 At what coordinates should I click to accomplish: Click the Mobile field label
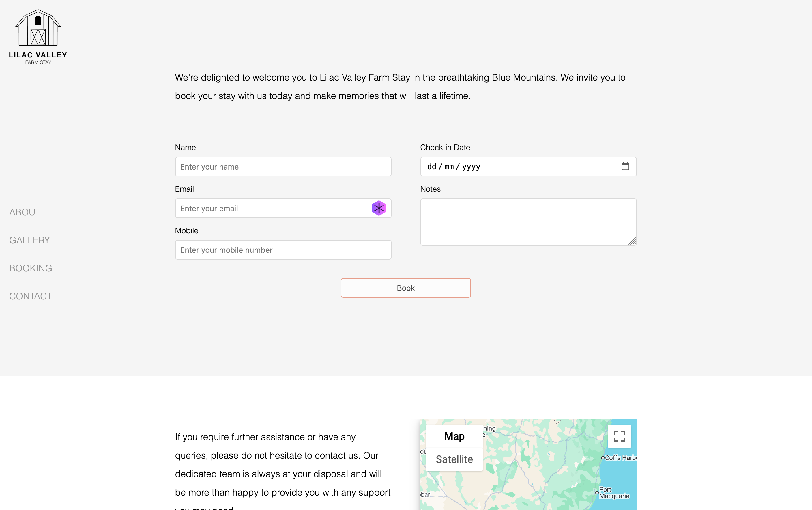[187, 231]
